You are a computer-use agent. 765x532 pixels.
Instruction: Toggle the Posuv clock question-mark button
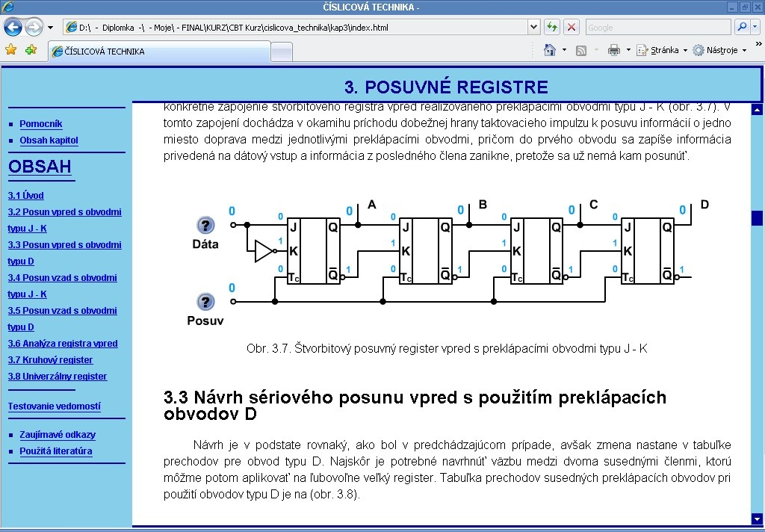[205, 302]
